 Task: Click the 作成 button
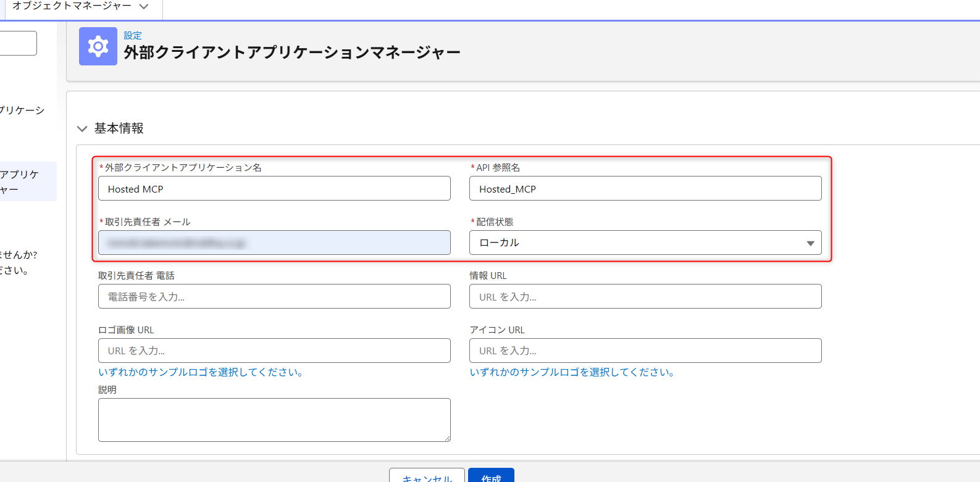coord(491,475)
